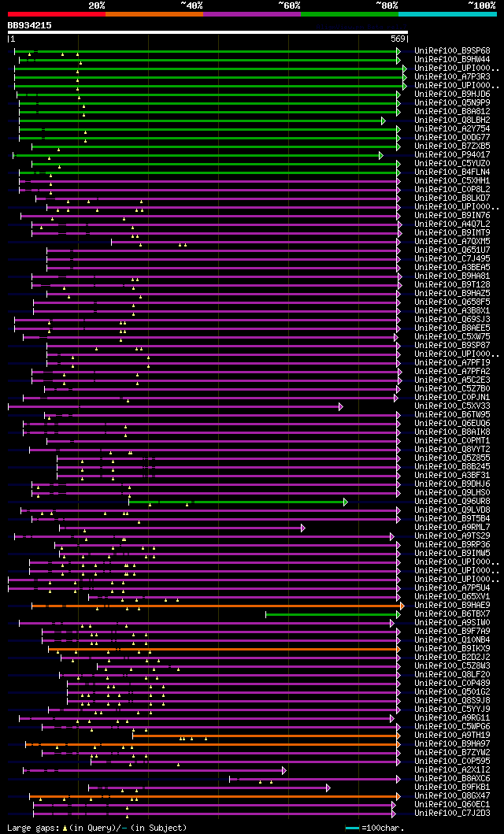
Task: Click the UniRef100_B4FLN4 label
Action: point(453,172)
